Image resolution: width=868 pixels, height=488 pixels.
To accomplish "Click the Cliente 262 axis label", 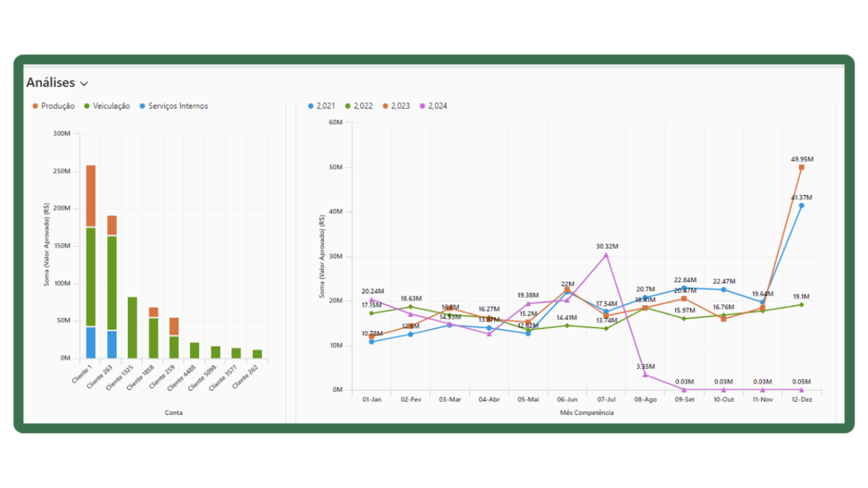I will (245, 376).
